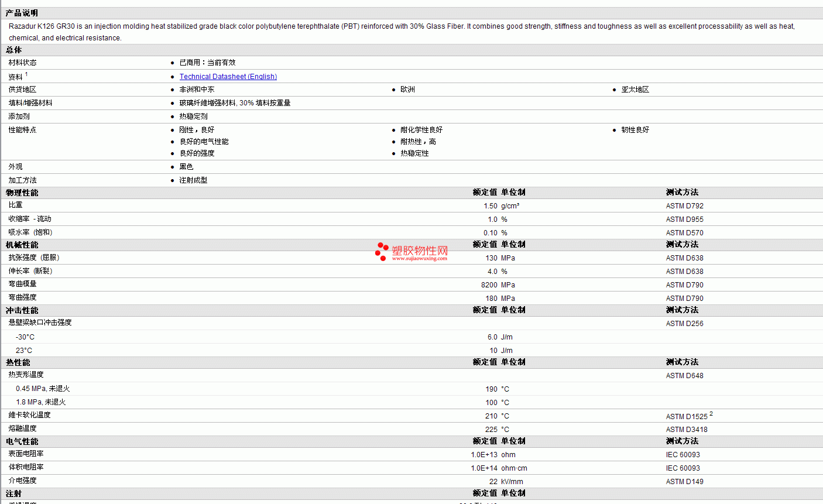Select the 弯曲模量 row label
Viewport: 823px width, 504px height.
click(22, 284)
